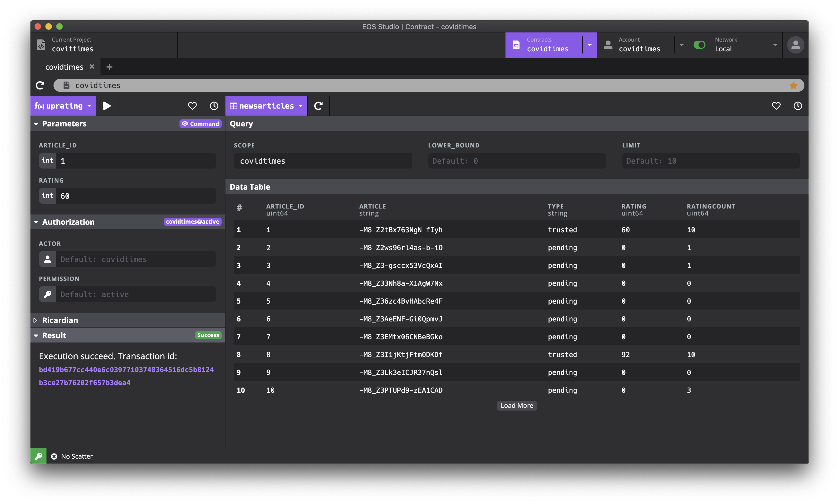Run the uprating action with play button
The height and width of the screenshot is (504, 839).
[107, 106]
